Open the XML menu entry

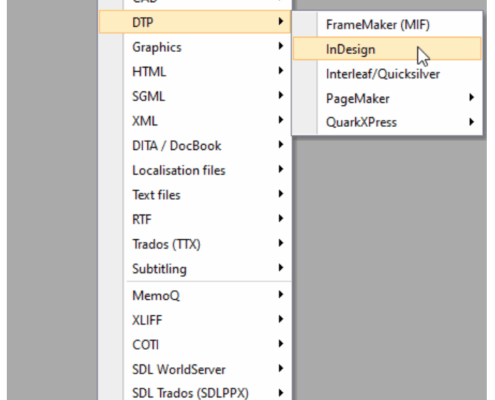(x=195, y=121)
